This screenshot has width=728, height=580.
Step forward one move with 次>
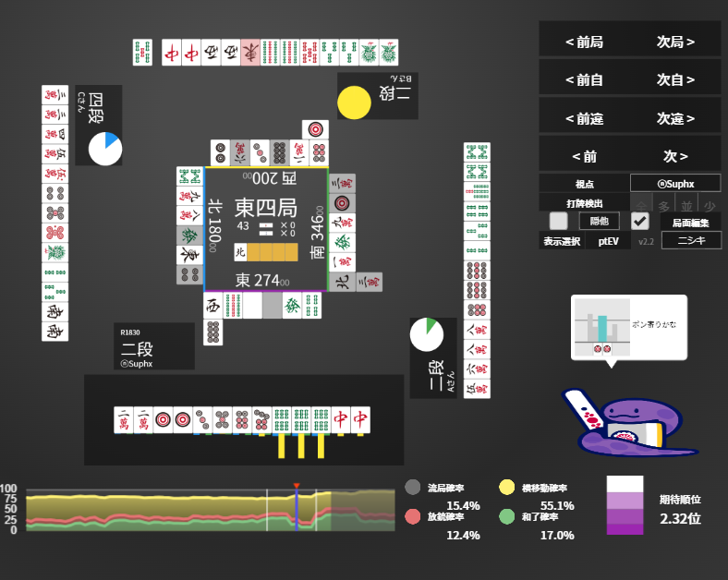pyautogui.click(x=675, y=156)
